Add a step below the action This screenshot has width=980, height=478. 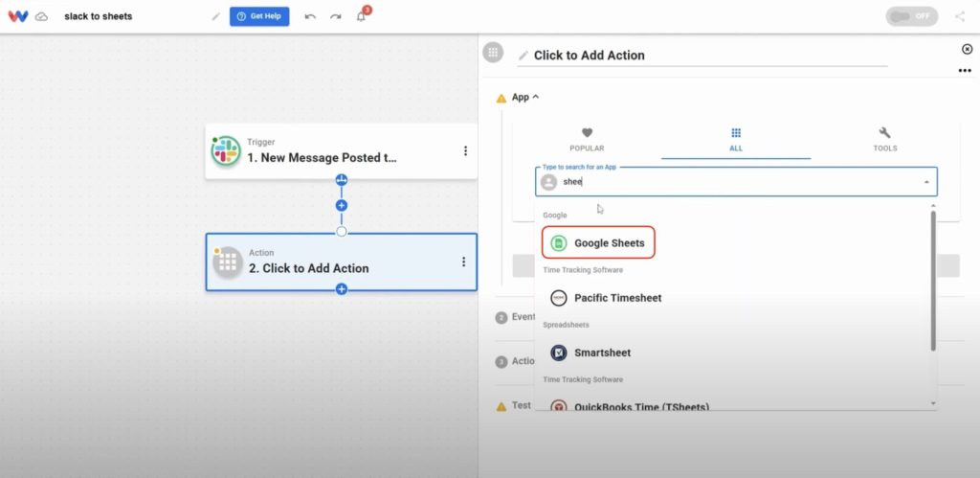click(342, 289)
